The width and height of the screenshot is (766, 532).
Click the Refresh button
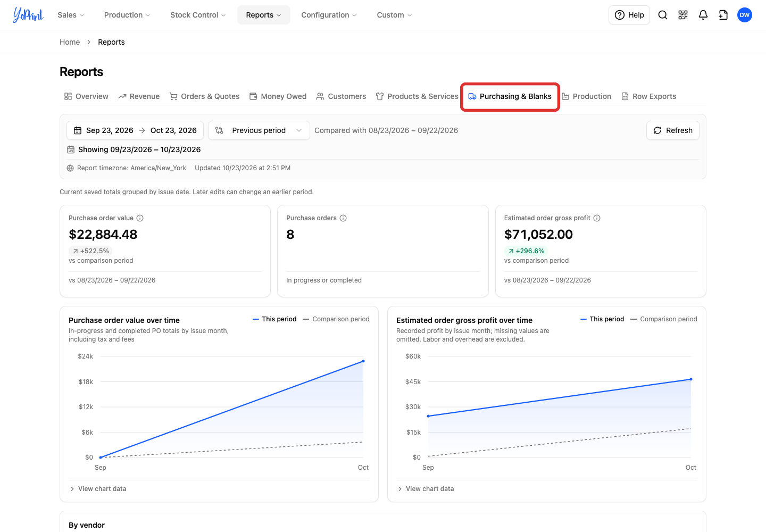(x=673, y=130)
